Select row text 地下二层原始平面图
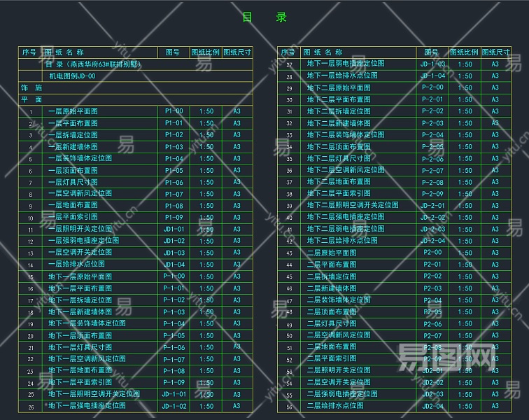The width and height of the screenshot is (529, 420). point(339,88)
